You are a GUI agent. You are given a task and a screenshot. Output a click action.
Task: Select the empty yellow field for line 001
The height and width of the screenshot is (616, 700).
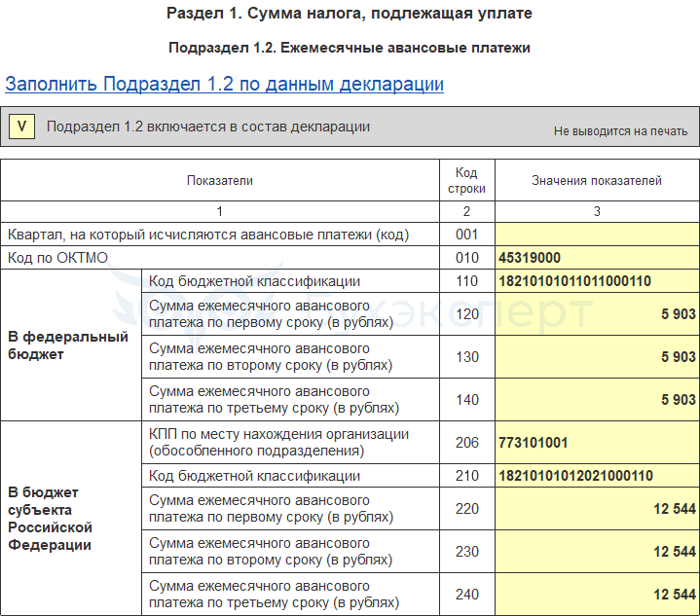pyautogui.click(x=597, y=235)
